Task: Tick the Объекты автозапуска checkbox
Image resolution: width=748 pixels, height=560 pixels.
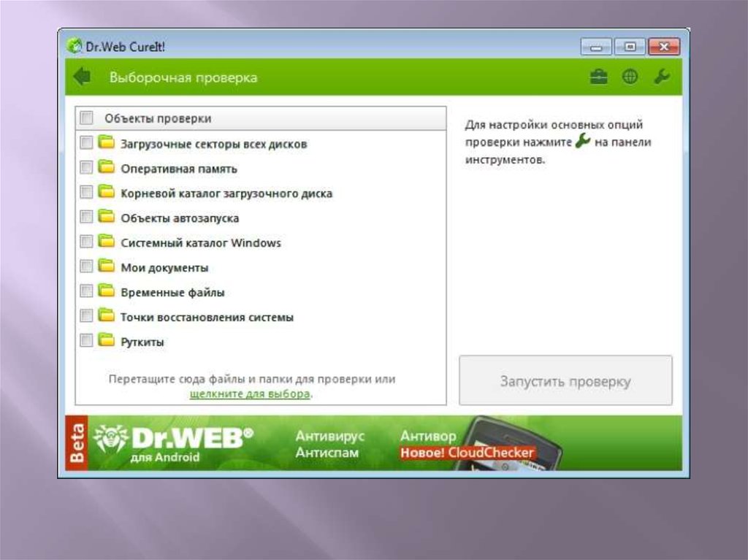Action: pos(86,217)
